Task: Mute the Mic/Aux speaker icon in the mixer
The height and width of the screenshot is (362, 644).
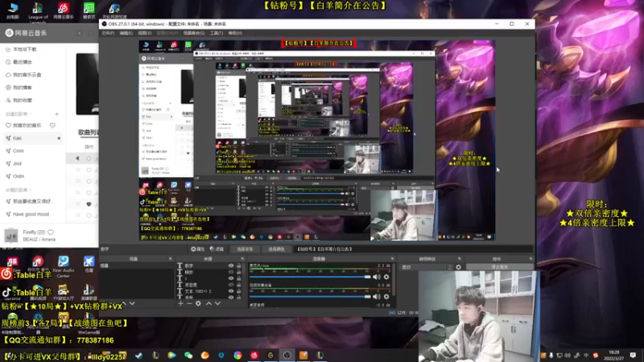Action: tap(377, 277)
